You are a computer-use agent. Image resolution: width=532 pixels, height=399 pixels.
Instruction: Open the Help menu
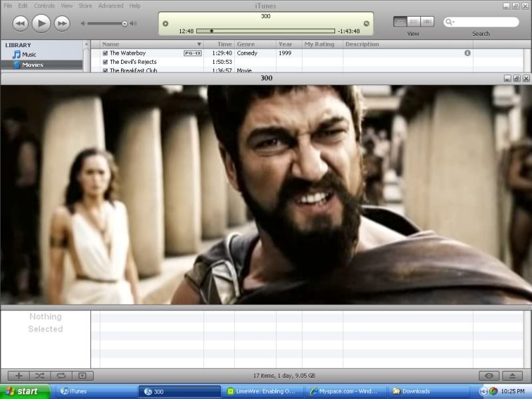coord(135,6)
